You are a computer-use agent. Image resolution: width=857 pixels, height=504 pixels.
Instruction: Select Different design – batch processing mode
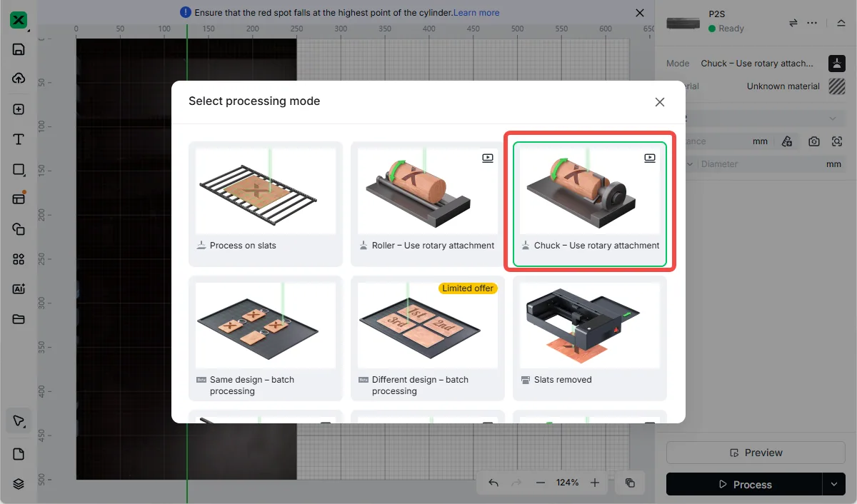(x=428, y=338)
